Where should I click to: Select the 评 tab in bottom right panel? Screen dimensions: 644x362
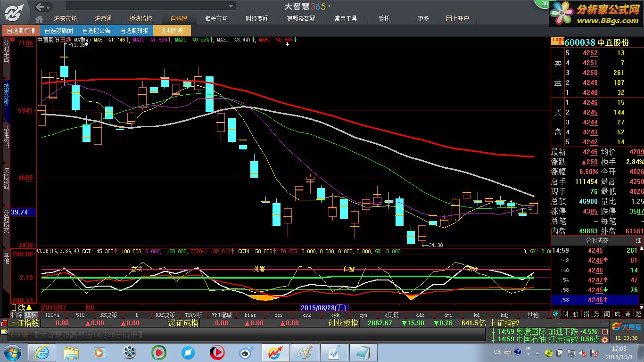point(627,314)
